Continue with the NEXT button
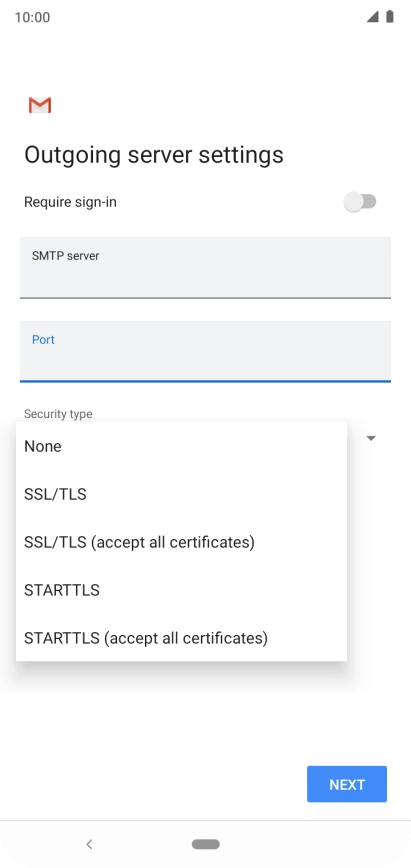This screenshot has height=868, width=411. click(x=347, y=784)
